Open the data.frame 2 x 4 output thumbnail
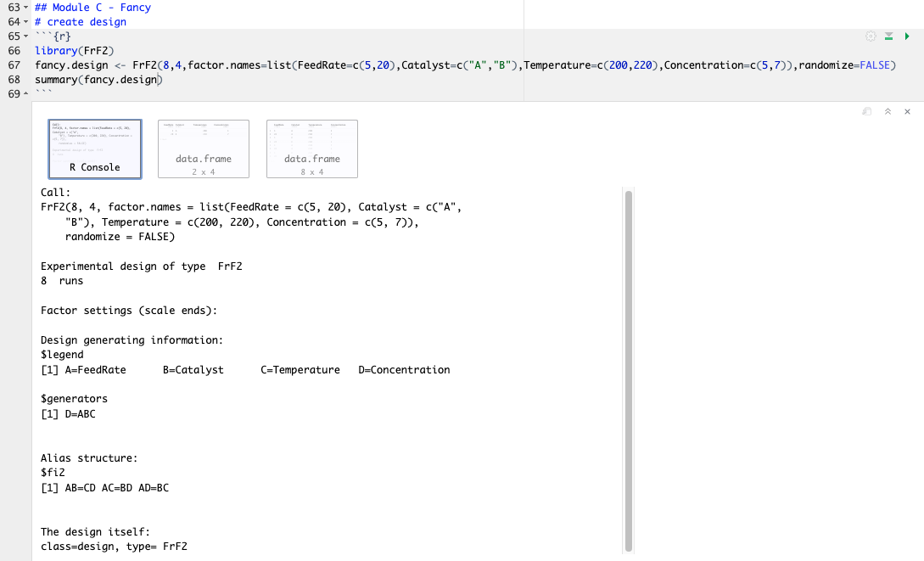924x561 pixels. pyautogui.click(x=204, y=149)
